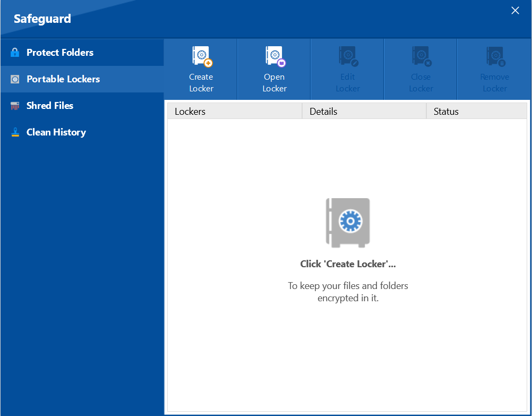Image resolution: width=532 pixels, height=416 pixels.
Task: Click the padlock icon beside Protect Folders
Action: pyautogui.click(x=14, y=52)
